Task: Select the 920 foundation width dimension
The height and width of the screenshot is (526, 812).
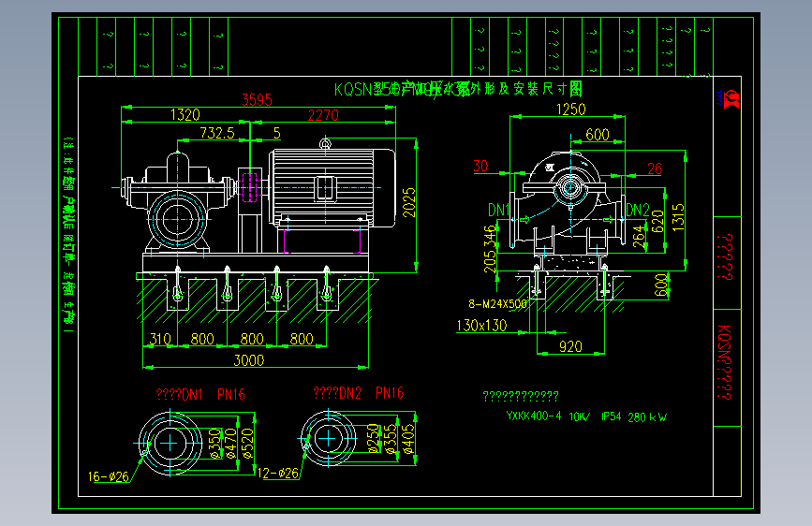Action: click(570, 346)
